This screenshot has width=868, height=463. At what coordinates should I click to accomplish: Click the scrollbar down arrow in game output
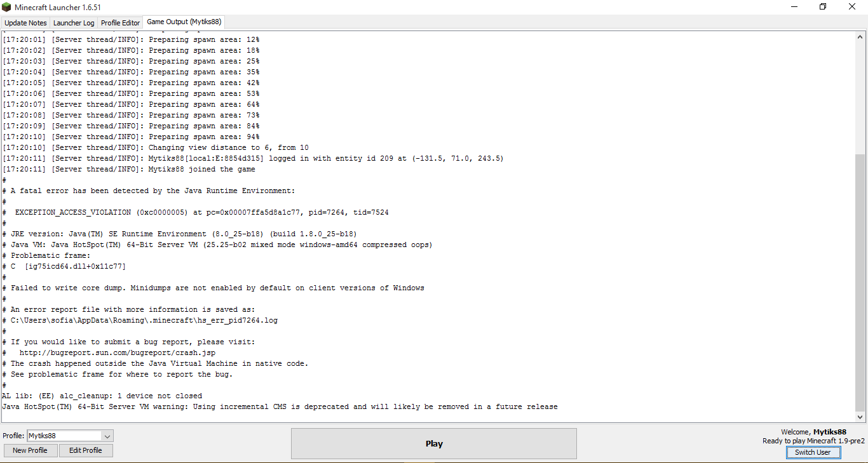860,417
